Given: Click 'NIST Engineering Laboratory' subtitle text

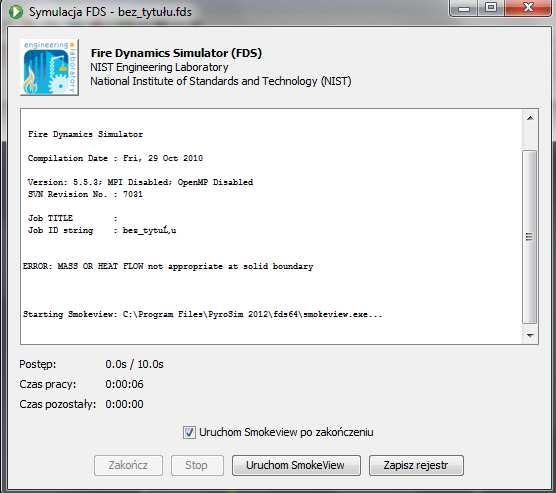Looking at the screenshot, I should [159, 67].
